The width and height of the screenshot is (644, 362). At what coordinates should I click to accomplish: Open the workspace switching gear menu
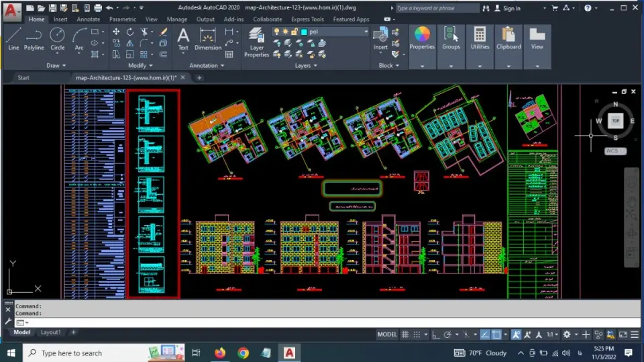pyautogui.click(x=567, y=334)
